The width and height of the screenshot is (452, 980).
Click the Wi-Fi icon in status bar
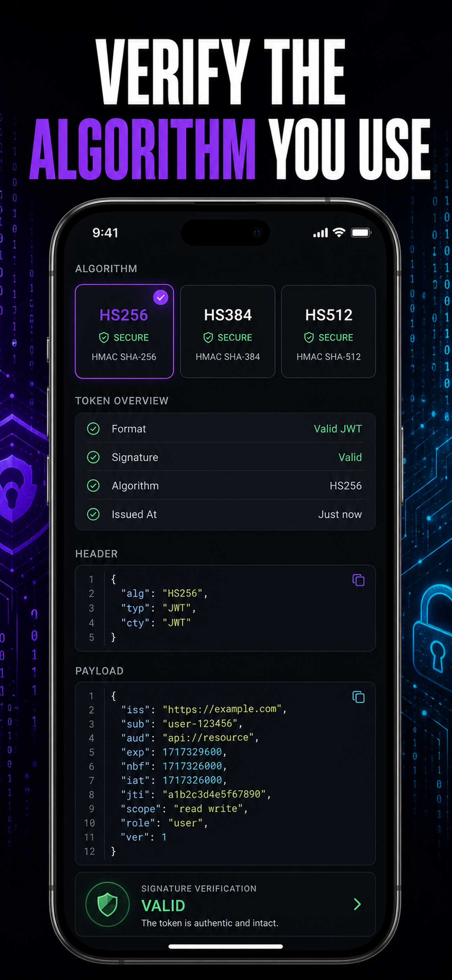click(339, 232)
